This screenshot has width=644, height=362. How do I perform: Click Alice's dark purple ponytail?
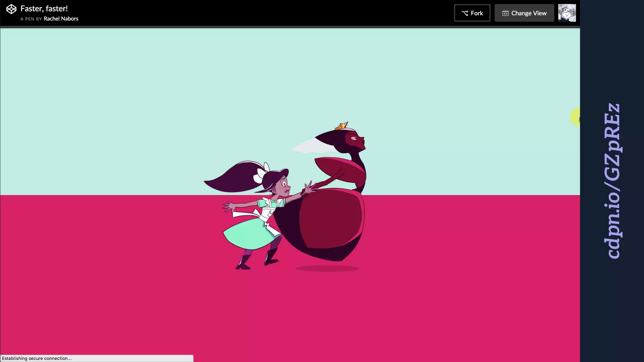pyautogui.click(x=234, y=178)
